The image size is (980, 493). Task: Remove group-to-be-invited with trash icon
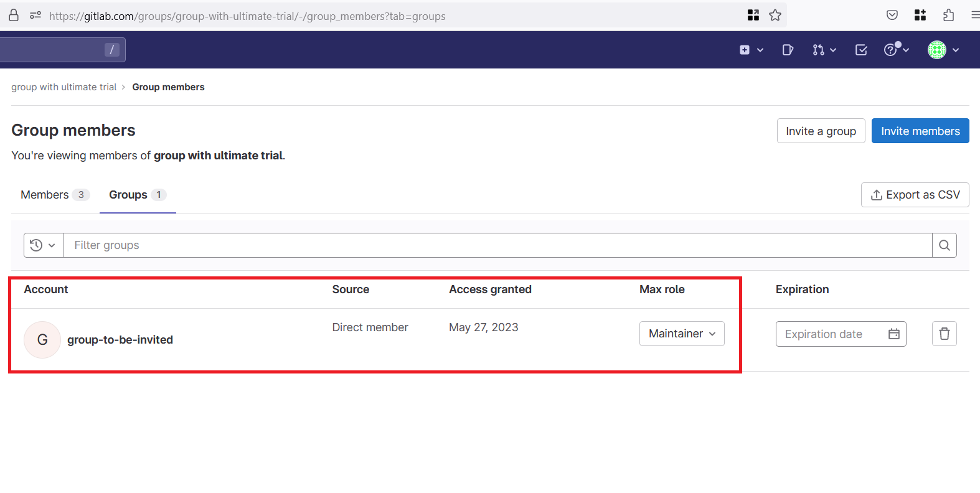[944, 334]
